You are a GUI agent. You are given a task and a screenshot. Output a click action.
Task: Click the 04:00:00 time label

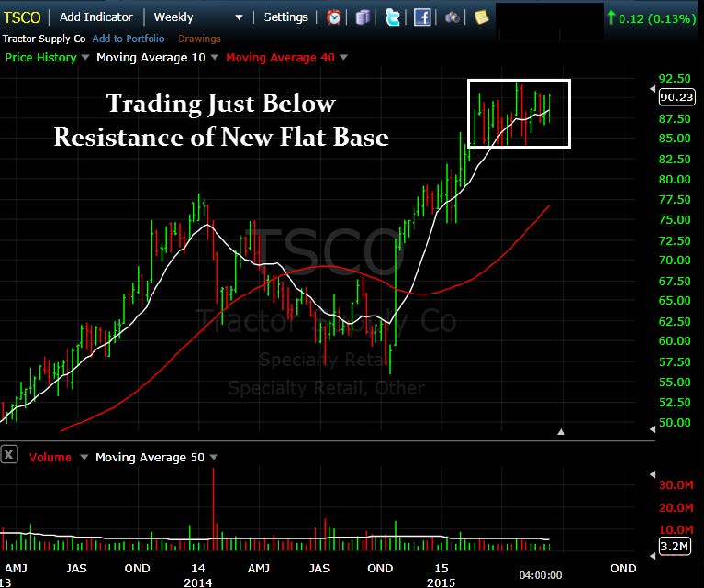tap(541, 575)
